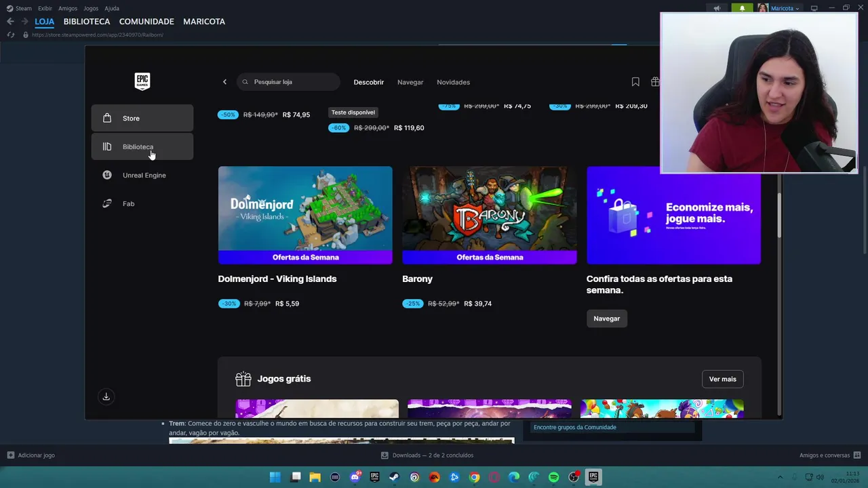The width and height of the screenshot is (868, 488).
Task: Click the R$ 39,74 Barony price
Action: pyautogui.click(x=478, y=304)
